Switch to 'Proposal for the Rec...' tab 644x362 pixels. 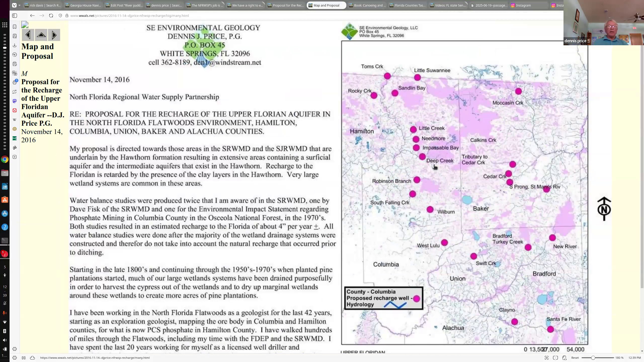286,5
